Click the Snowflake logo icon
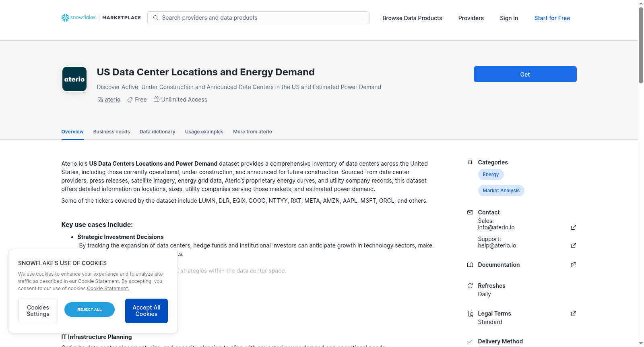Image resolution: width=644 pixels, height=347 pixels. point(65,18)
